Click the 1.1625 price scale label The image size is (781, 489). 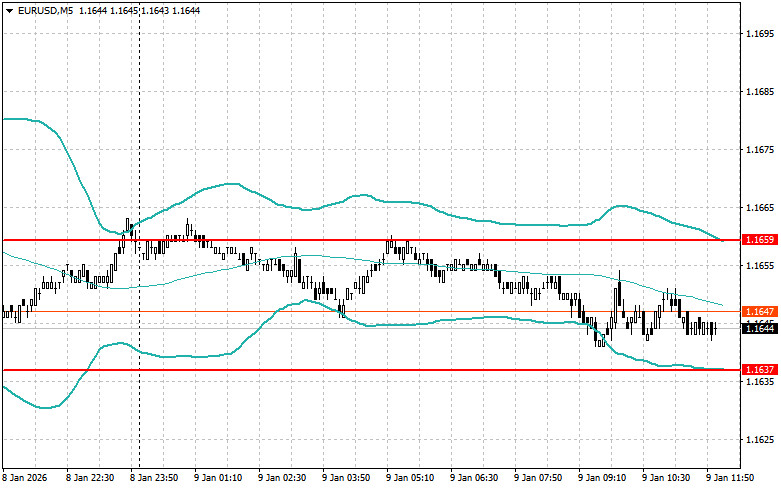click(759, 440)
